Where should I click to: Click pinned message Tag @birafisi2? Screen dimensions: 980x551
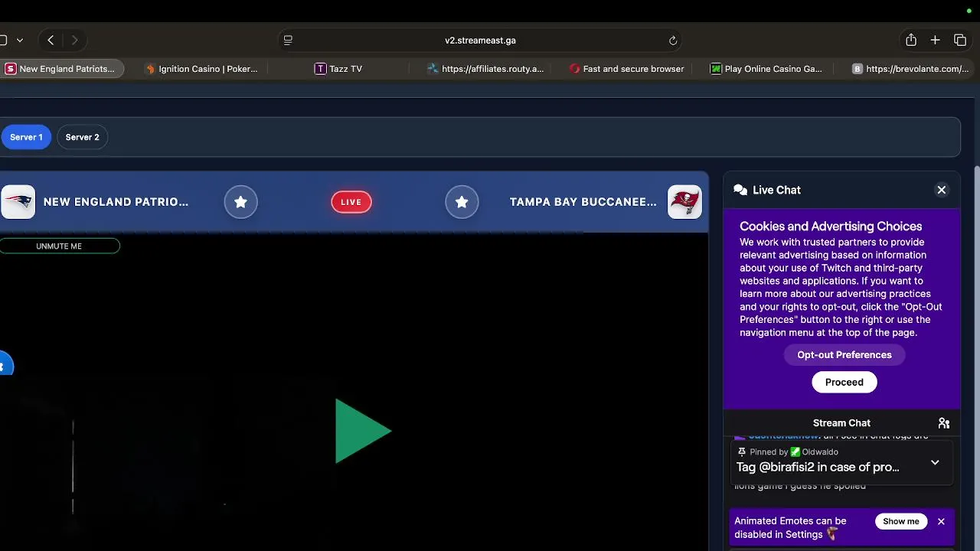(818, 467)
